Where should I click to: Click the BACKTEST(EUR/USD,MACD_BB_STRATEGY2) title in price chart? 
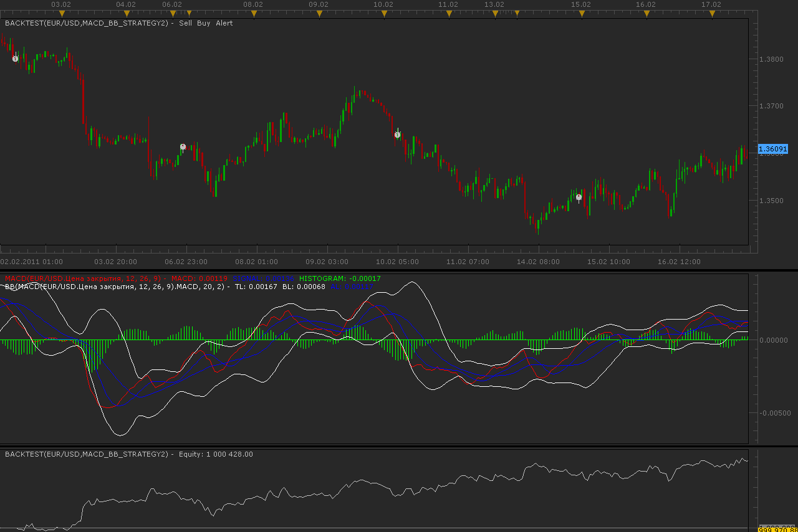point(87,23)
